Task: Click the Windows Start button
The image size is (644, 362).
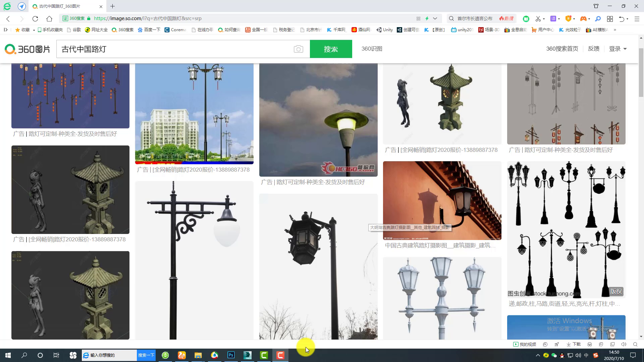Action: click(8, 355)
